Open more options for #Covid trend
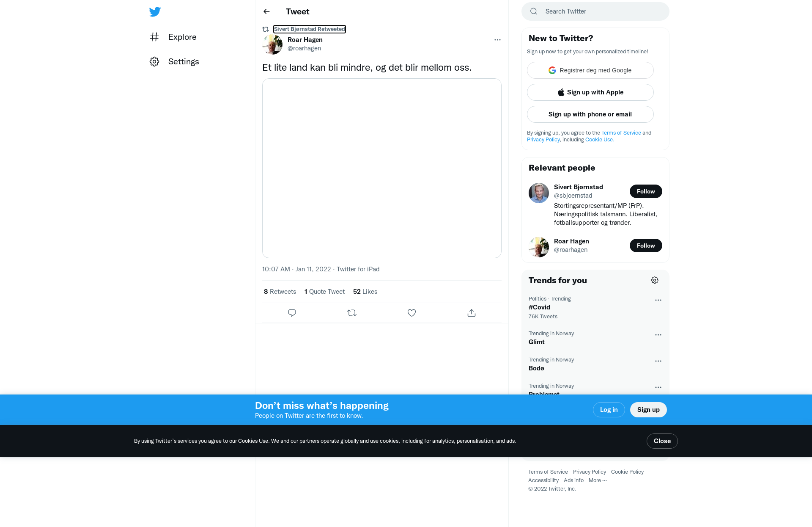This screenshot has height=527, width=812. (x=658, y=300)
